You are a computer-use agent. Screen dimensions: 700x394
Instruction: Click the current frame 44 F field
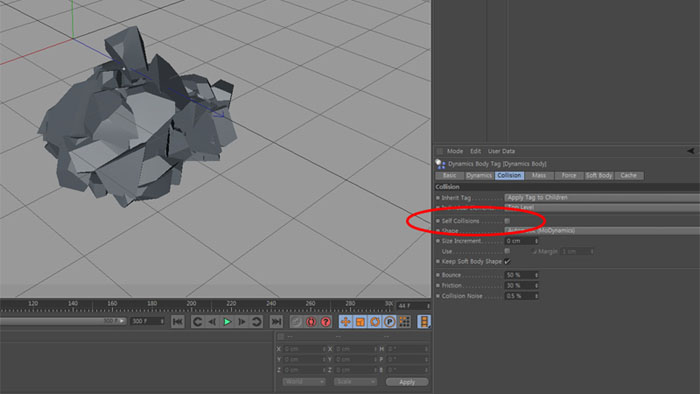[x=413, y=306]
